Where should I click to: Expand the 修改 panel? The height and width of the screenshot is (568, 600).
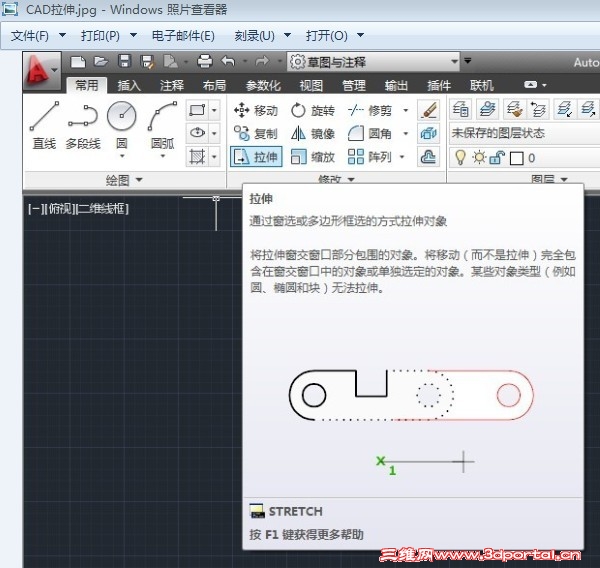(x=336, y=179)
